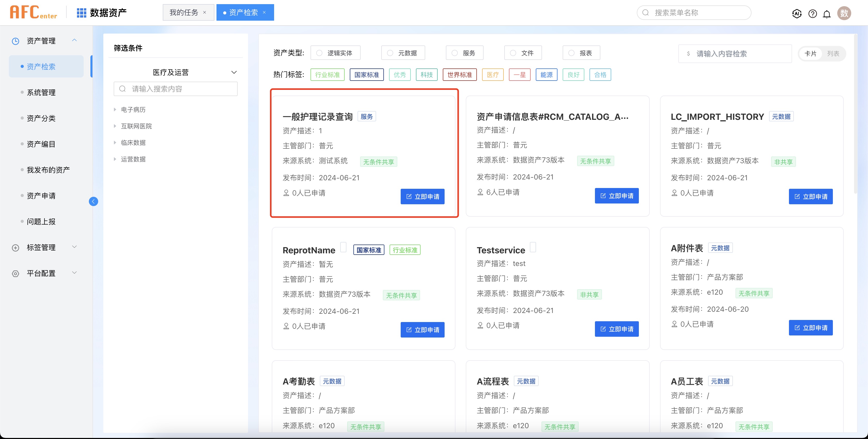Click 立即申请 on ReprotName card
The image size is (868, 439).
point(423,330)
